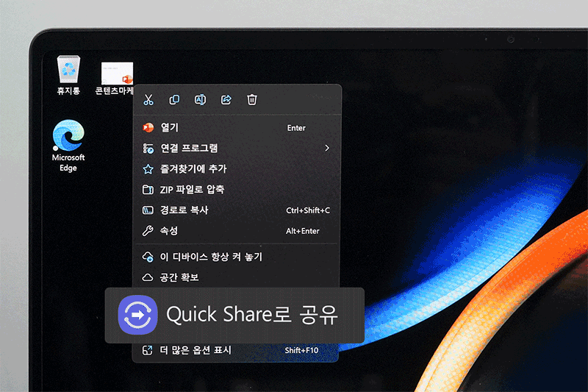Image resolution: width=588 pixels, height=392 pixels.
Task: Click the Cut scissors icon
Action: pyautogui.click(x=148, y=100)
